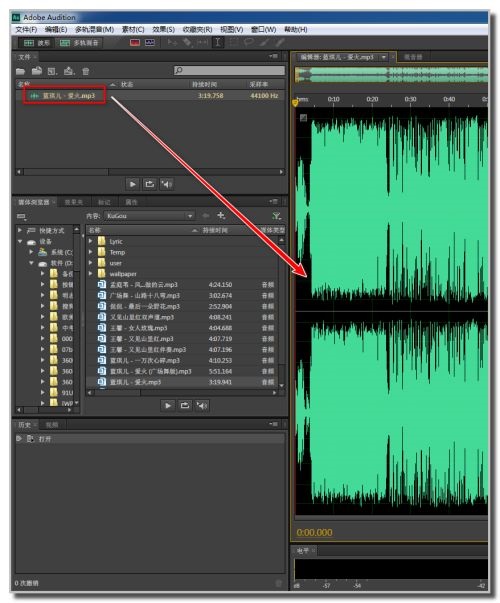500x603 pixels.
Task: Click the search field in 文件 panel
Action: tap(229, 70)
